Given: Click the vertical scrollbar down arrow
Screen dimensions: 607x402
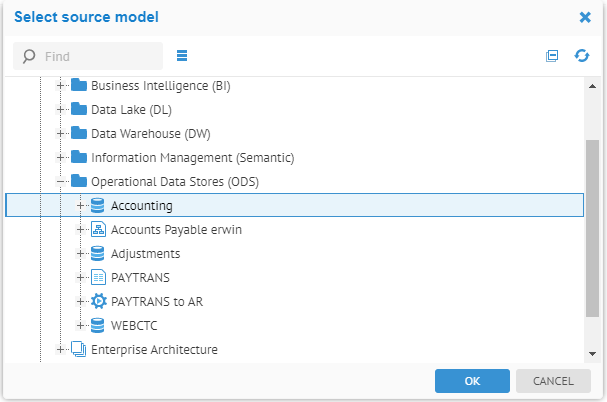Looking at the screenshot, I should [592, 352].
